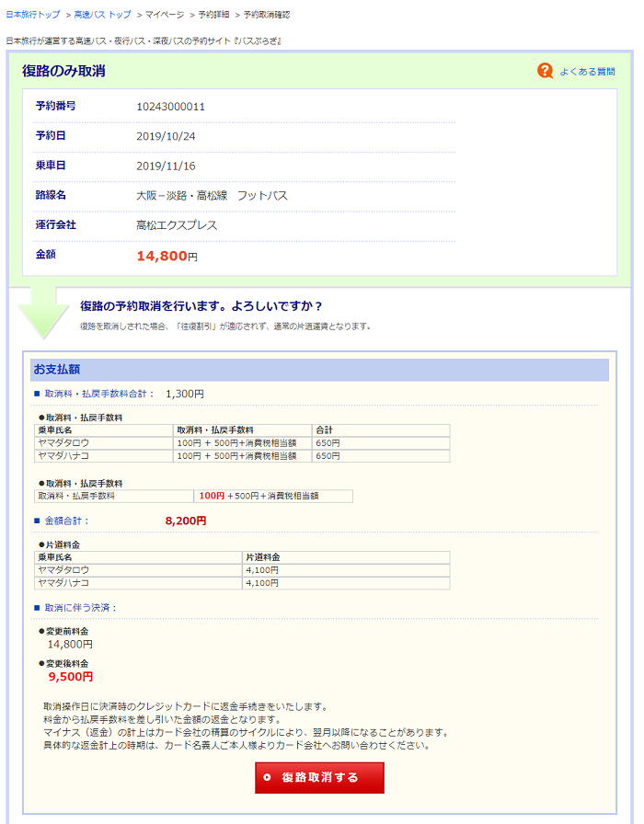Open マイページ from the breadcrumb

(165, 16)
